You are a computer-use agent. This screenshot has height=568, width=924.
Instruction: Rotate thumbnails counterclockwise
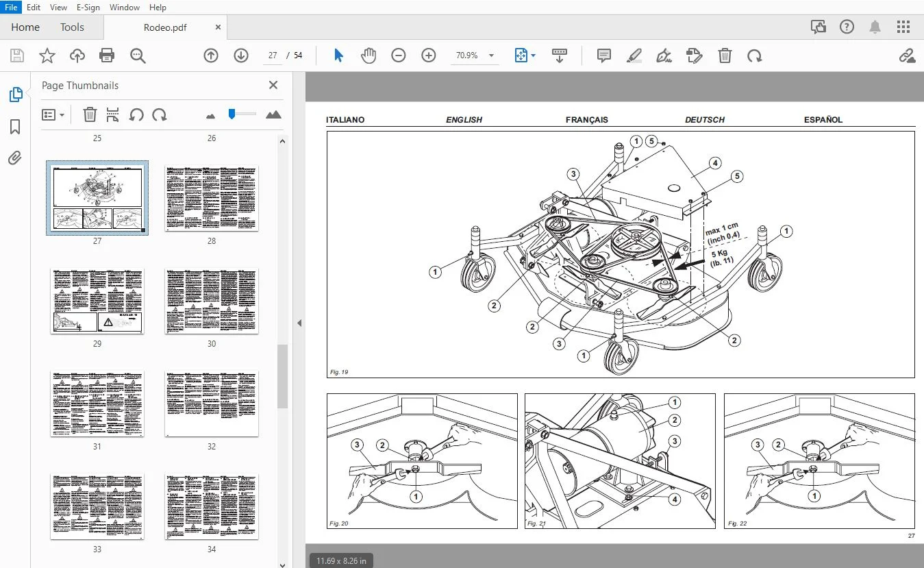[136, 114]
